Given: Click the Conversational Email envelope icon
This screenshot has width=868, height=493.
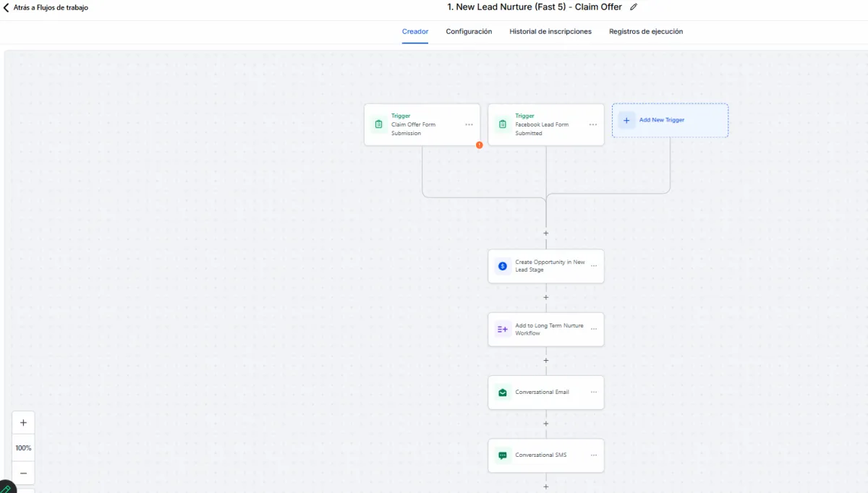Looking at the screenshot, I should (503, 393).
